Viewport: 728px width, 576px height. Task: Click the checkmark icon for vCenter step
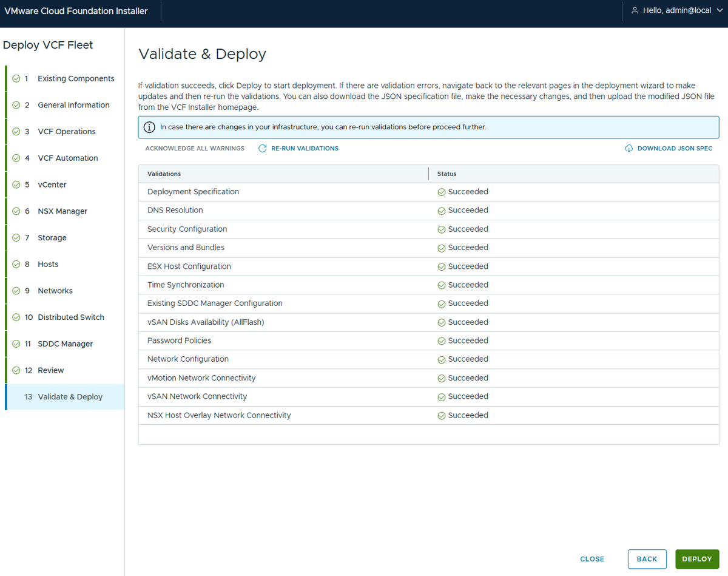(16, 185)
